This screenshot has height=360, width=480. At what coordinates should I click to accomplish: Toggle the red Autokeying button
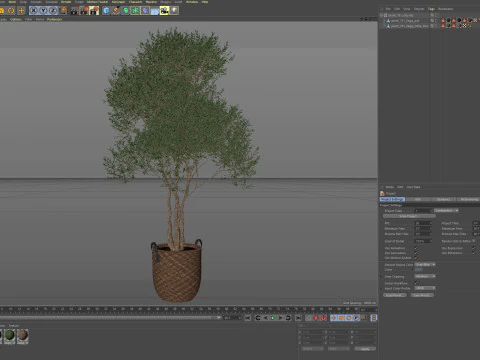[x=323, y=318]
